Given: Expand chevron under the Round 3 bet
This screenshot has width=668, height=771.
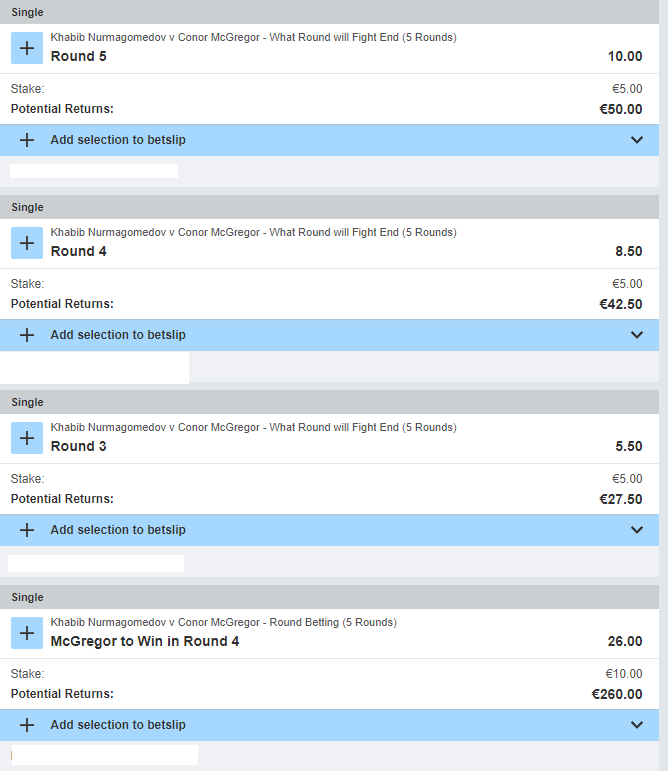Looking at the screenshot, I should (637, 530).
